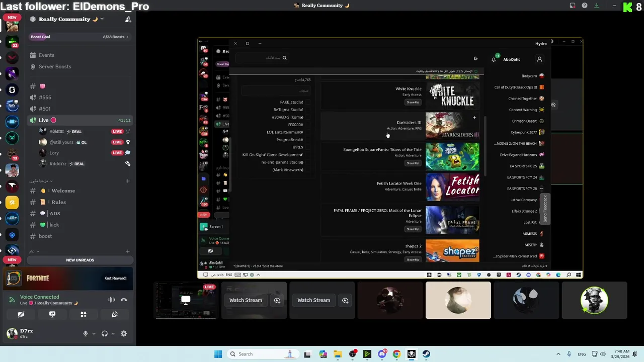This screenshot has height=362, width=644.
Task: Select the Live voice channel
Action: point(80,120)
